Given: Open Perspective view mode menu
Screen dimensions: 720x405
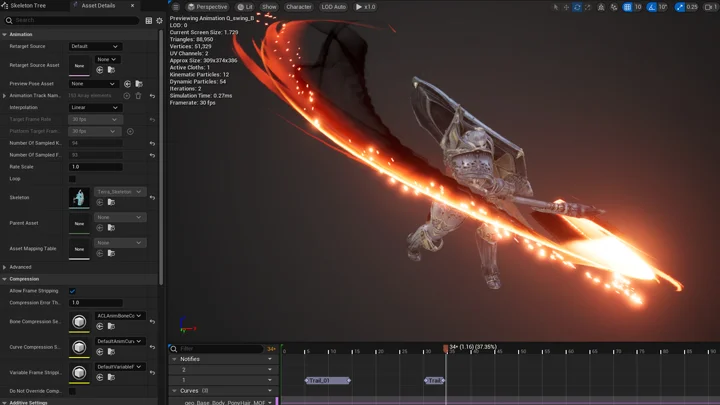Looking at the screenshot, I should (x=208, y=7).
